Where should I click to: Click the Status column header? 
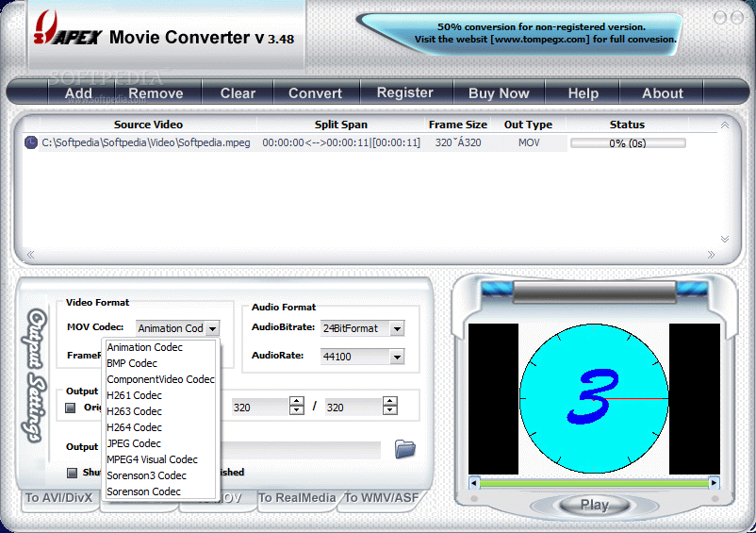pos(627,125)
